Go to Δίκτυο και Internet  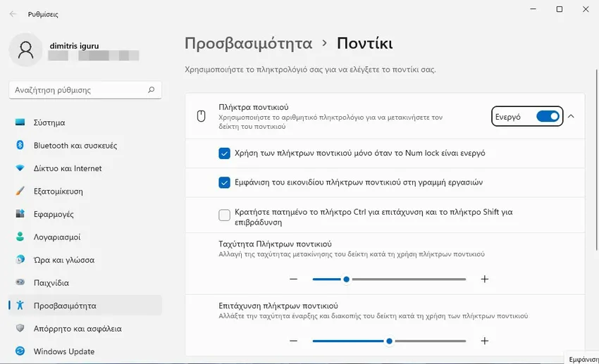coord(85,168)
